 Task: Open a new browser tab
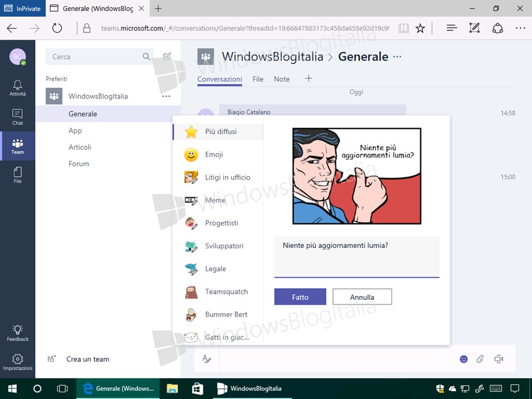[158, 8]
